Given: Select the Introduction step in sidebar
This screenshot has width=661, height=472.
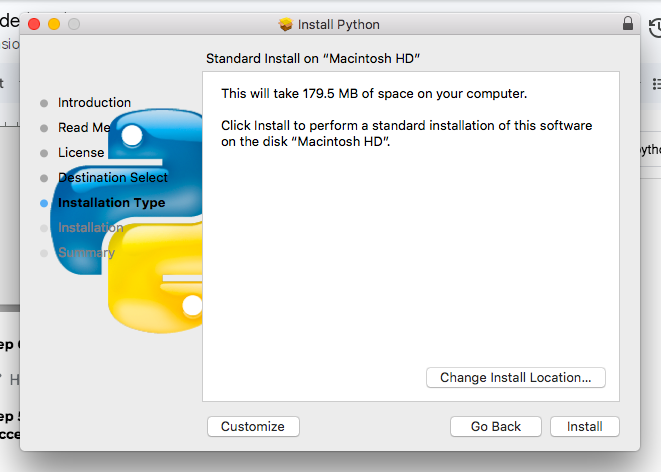Looking at the screenshot, I should click(x=94, y=103).
